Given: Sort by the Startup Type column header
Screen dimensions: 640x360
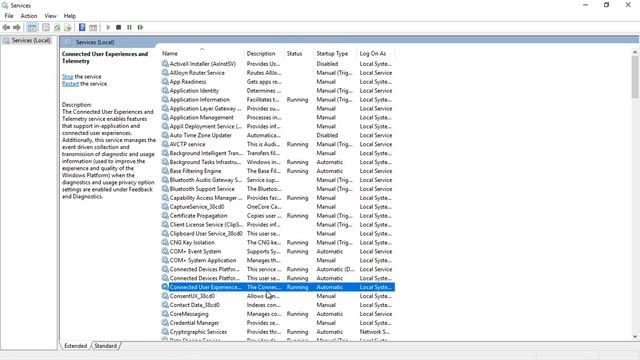Looking at the screenshot, I should tap(336, 53).
